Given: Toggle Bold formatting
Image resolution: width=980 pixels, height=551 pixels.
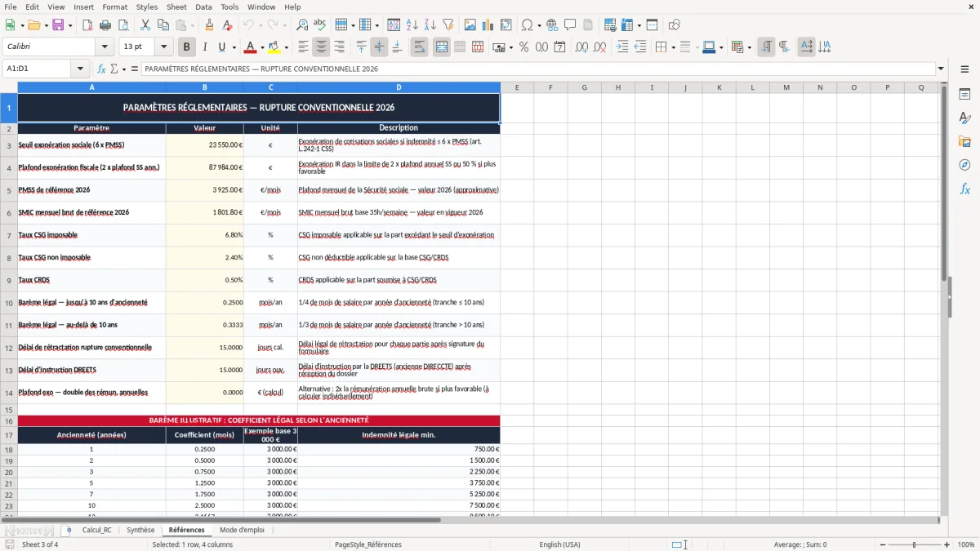Looking at the screenshot, I should click(186, 47).
